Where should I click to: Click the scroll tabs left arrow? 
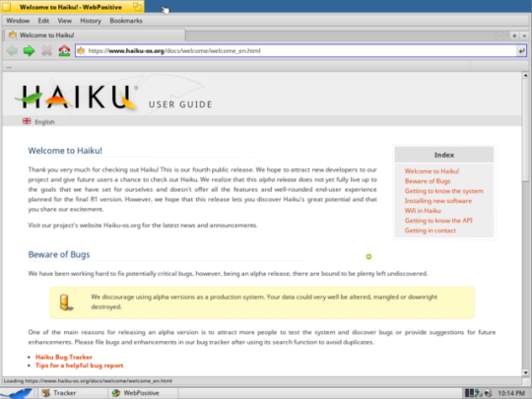click(x=499, y=35)
